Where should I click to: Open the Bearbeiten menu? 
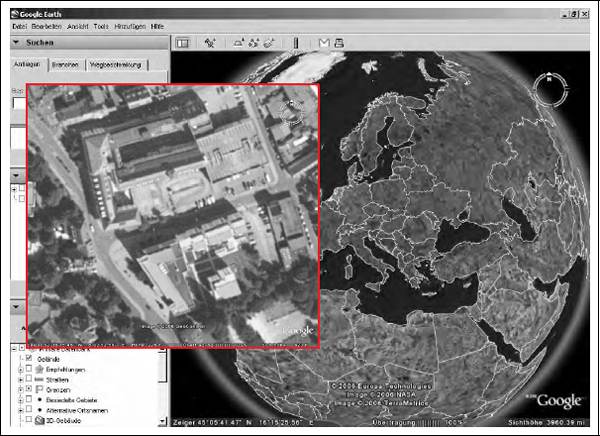[x=47, y=26]
